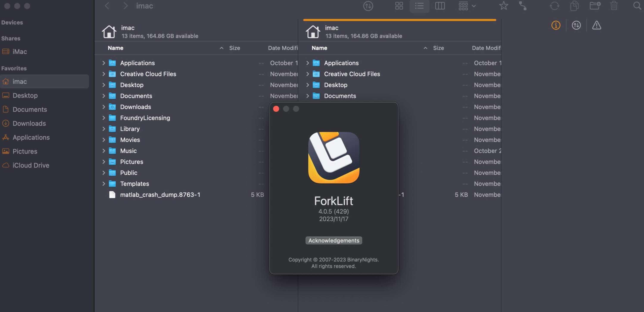644x312 pixels.
Task: Open Documents favorite in sidebar
Action: pyautogui.click(x=45, y=109)
